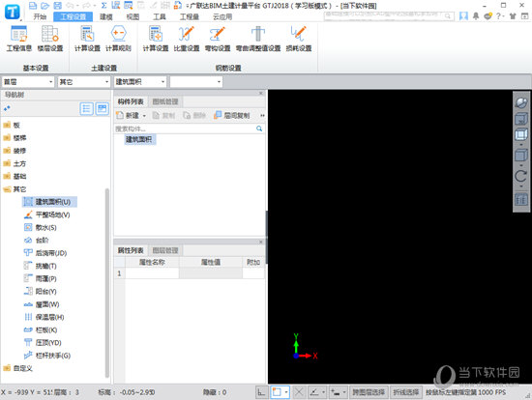Click 新建 button in component list

coord(128,116)
